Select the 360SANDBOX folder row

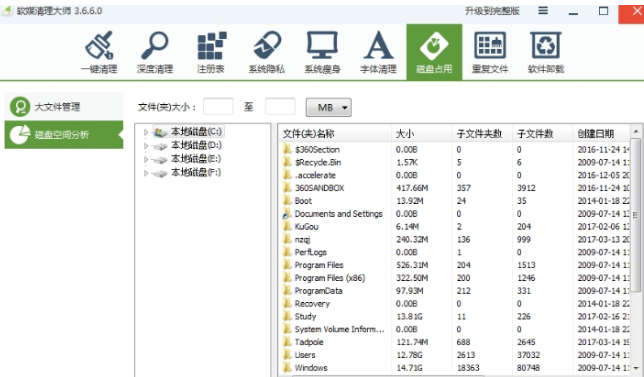pyautogui.click(x=455, y=188)
